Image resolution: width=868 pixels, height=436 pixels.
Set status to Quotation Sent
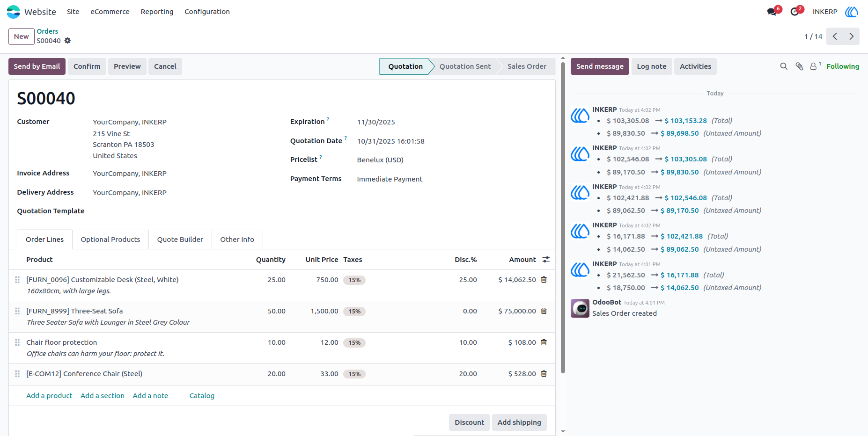(465, 66)
